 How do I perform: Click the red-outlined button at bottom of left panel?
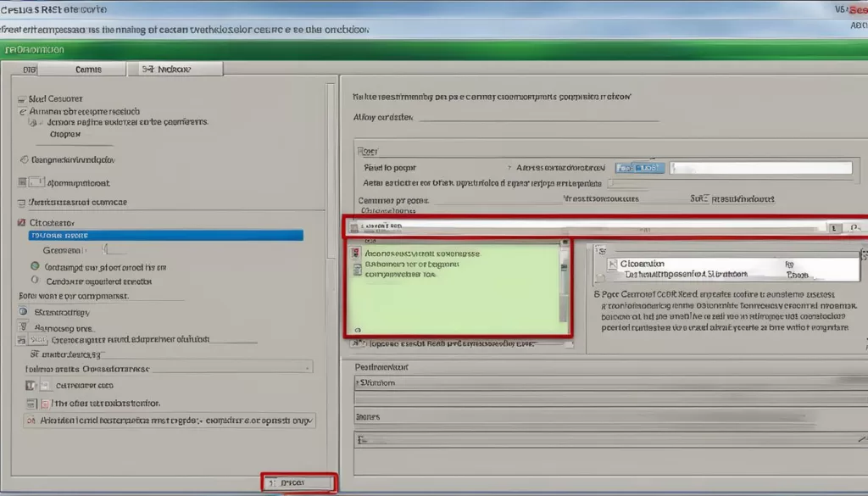click(x=298, y=482)
